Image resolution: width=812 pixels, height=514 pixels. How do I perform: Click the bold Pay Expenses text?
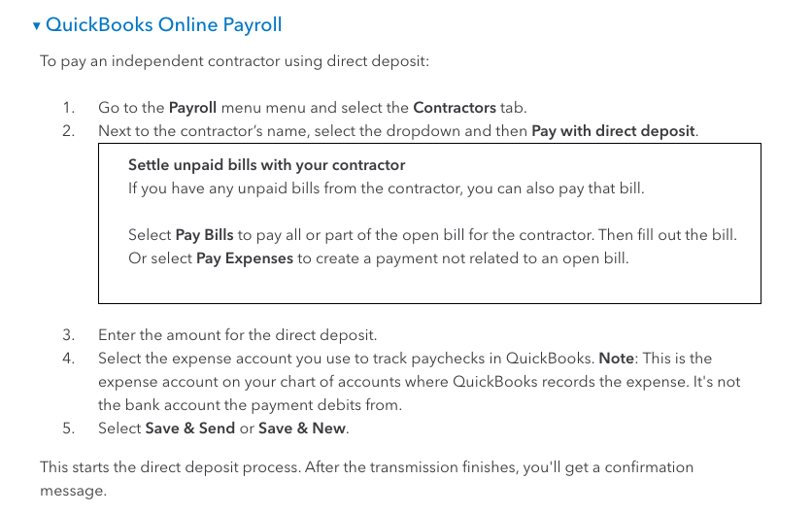pos(244,258)
